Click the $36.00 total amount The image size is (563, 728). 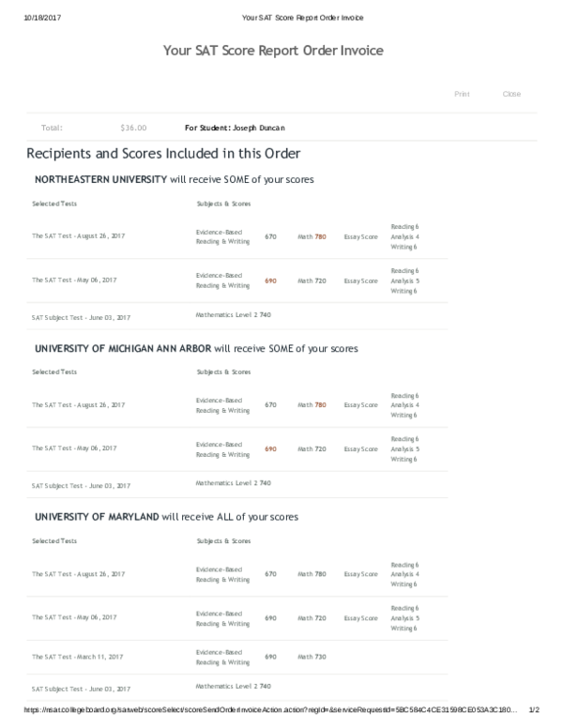click(x=134, y=128)
